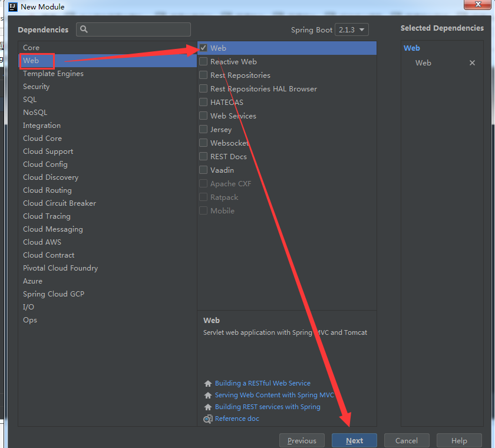The image size is (495, 448).
Task: Select the Template Engines category
Action: pos(107,73)
